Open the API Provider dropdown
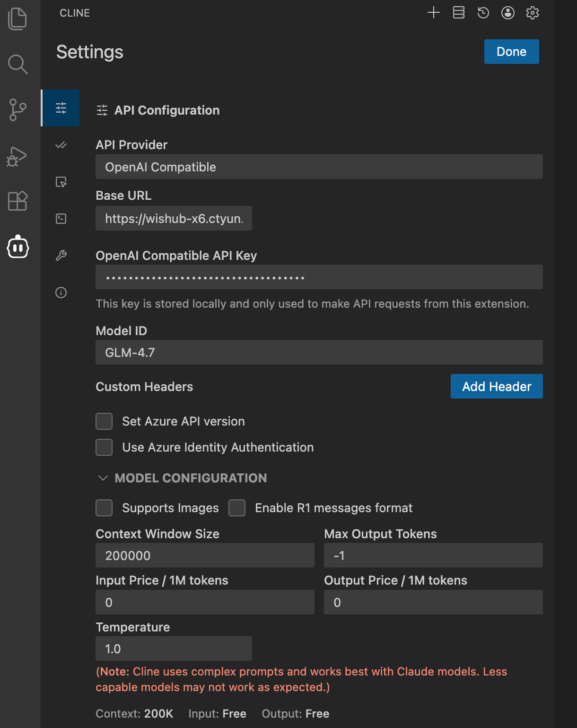 pyautogui.click(x=319, y=167)
